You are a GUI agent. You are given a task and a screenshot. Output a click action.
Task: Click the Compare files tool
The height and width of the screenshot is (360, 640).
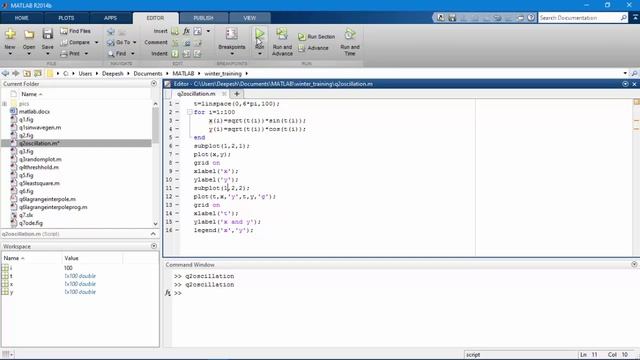[x=76, y=42]
